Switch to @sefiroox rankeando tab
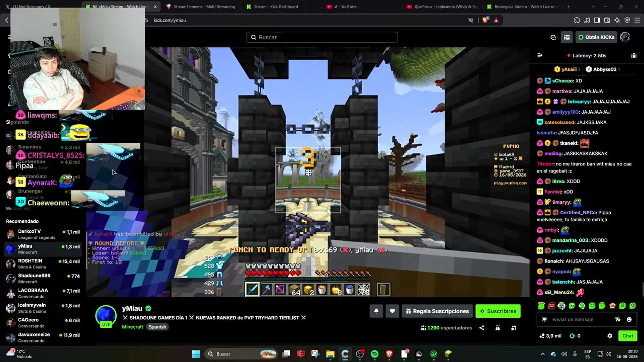This screenshot has width=644, height=362. tap(442, 7)
